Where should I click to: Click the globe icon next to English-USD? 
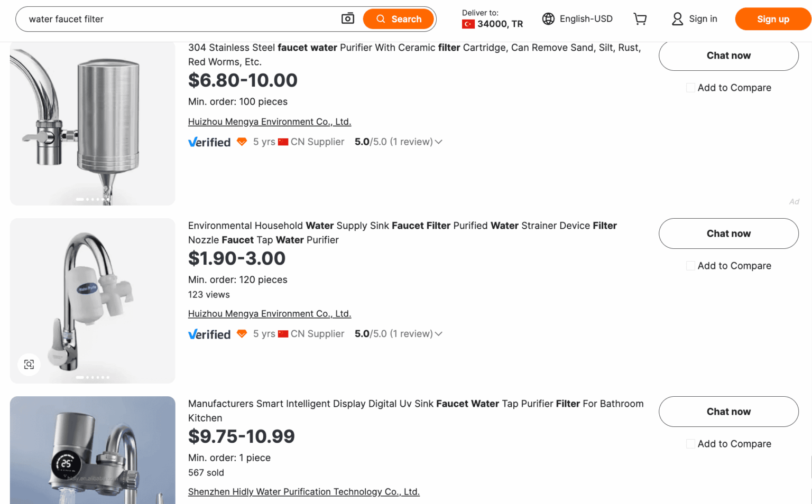click(x=548, y=18)
